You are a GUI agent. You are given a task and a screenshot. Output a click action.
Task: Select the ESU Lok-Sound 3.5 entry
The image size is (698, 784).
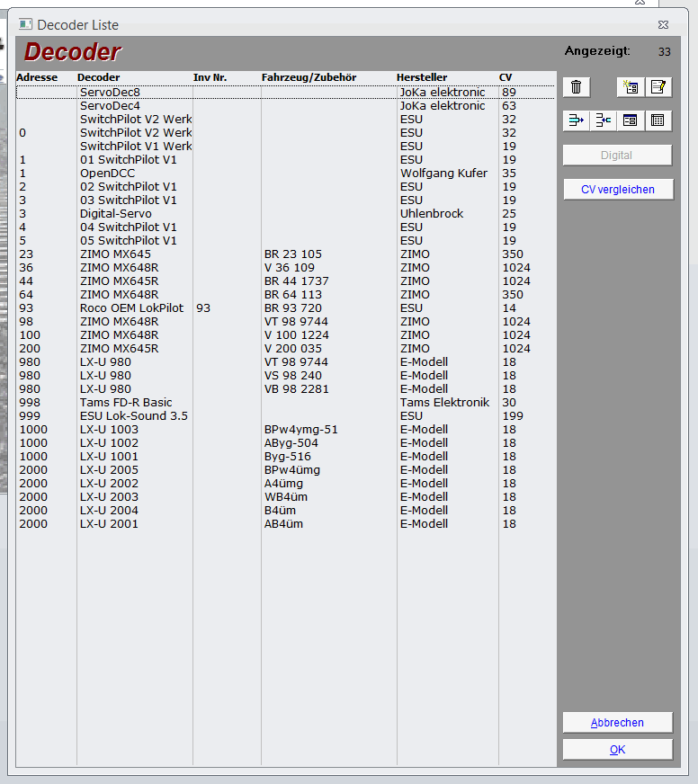134,416
